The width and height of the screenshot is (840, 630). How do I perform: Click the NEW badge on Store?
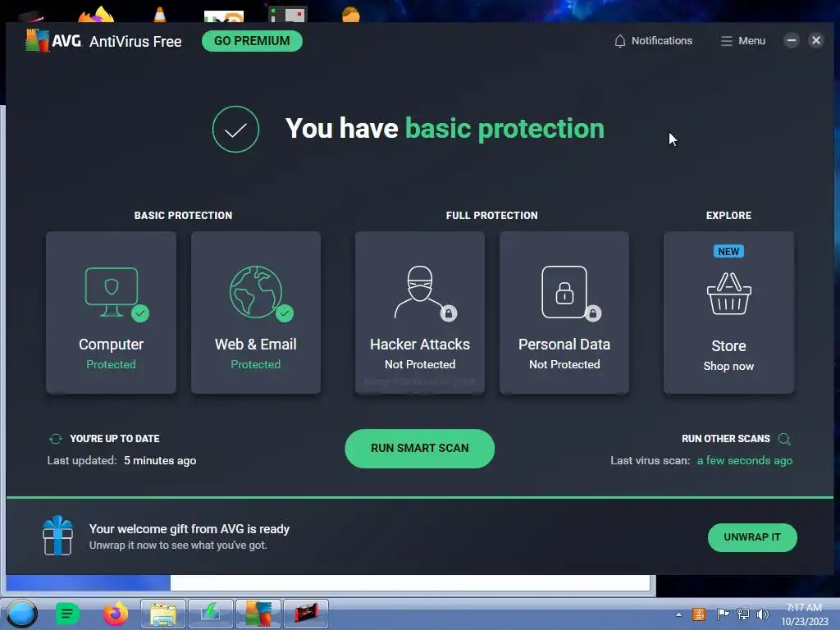coord(728,251)
